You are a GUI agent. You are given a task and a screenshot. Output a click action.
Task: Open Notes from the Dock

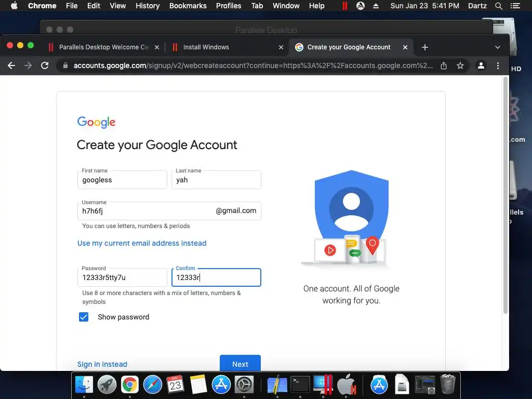pos(198,385)
